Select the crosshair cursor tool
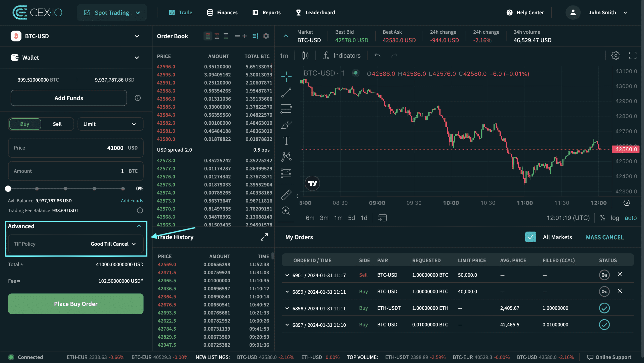This screenshot has height=363, width=644. pyautogui.click(x=286, y=76)
